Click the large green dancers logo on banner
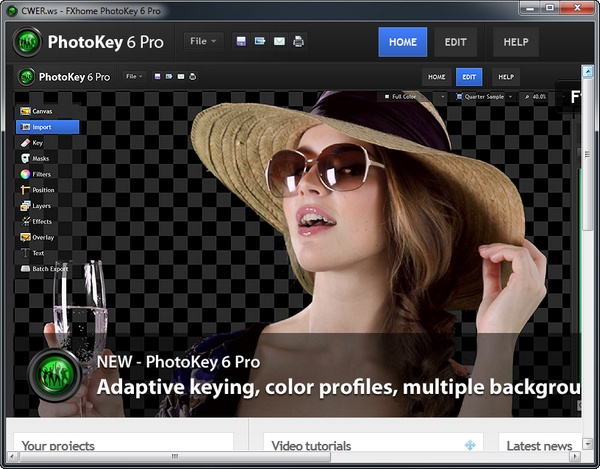Image resolution: width=600 pixels, height=469 pixels. [x=55, y=375]
